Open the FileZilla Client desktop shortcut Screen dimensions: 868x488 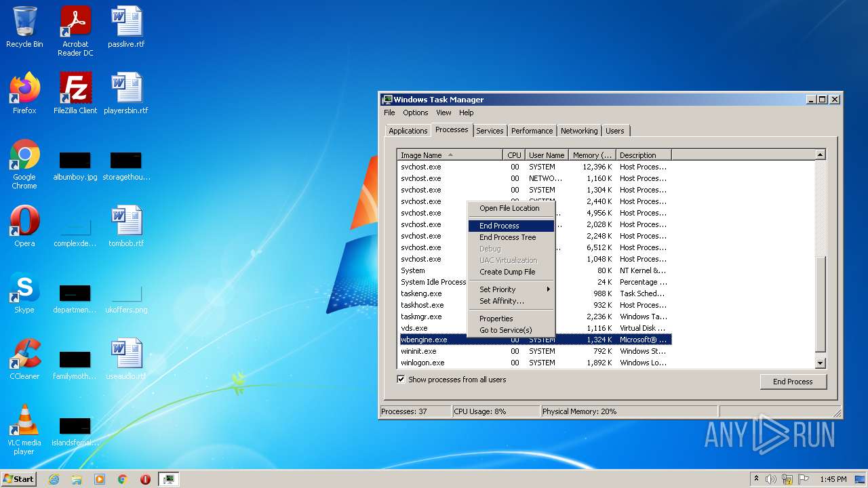[75, 94]
